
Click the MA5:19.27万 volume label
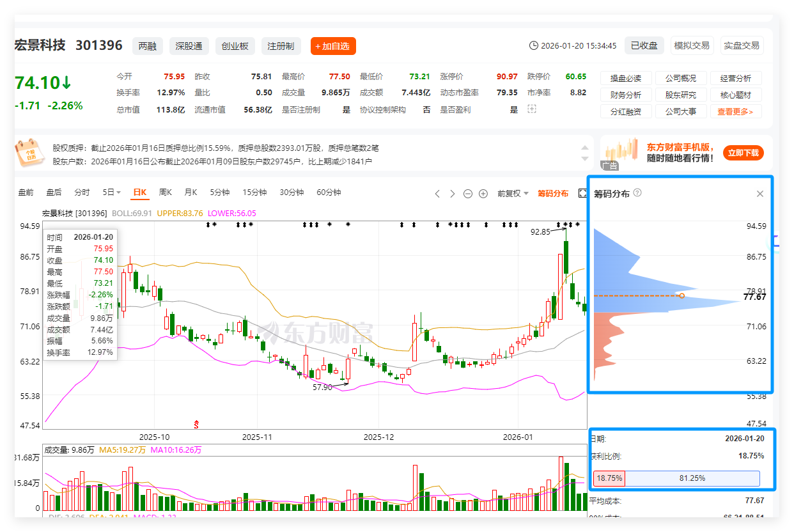tap(122, 450)
